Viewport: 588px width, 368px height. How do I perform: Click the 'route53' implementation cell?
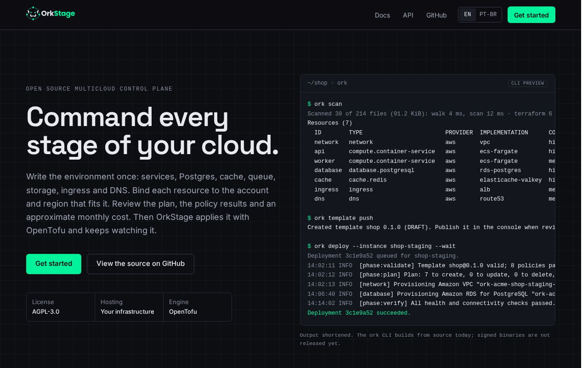492,199
